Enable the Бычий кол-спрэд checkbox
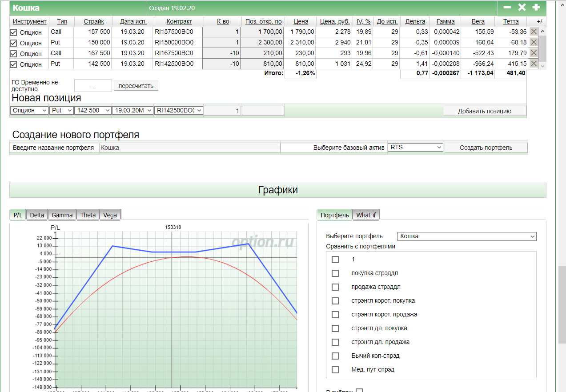The image size is (566, 392). 335,356
